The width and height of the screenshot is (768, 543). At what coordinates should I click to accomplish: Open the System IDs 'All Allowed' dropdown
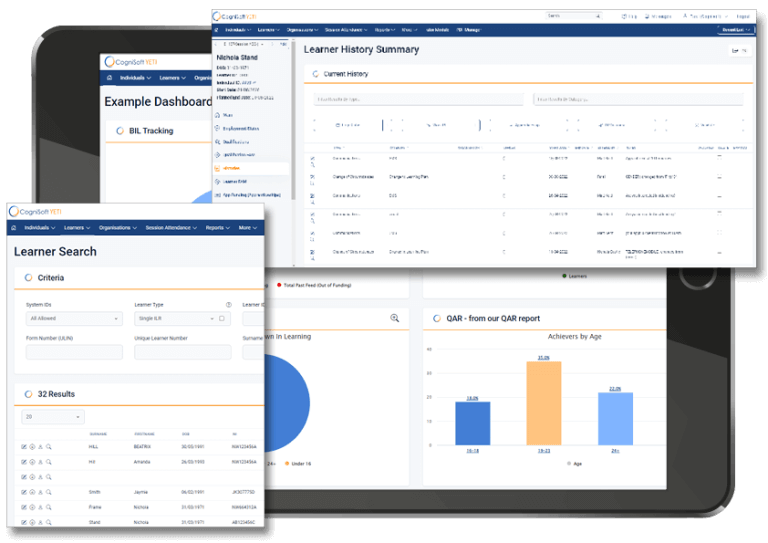(x=74, y=319)
